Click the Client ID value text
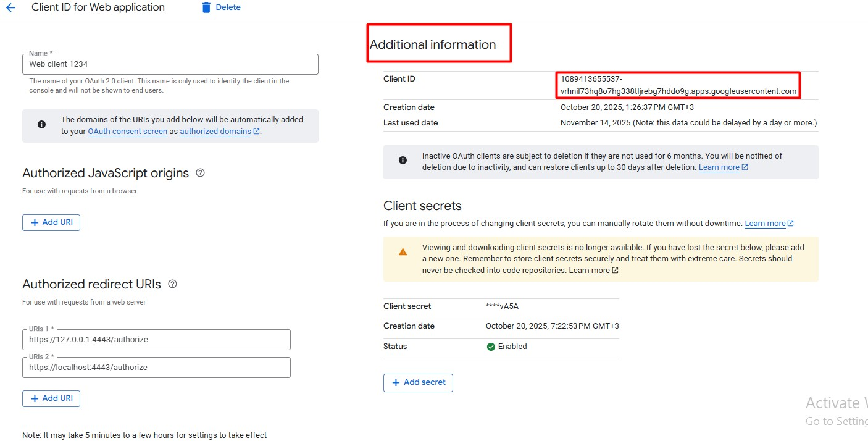 tap(677, 85)
